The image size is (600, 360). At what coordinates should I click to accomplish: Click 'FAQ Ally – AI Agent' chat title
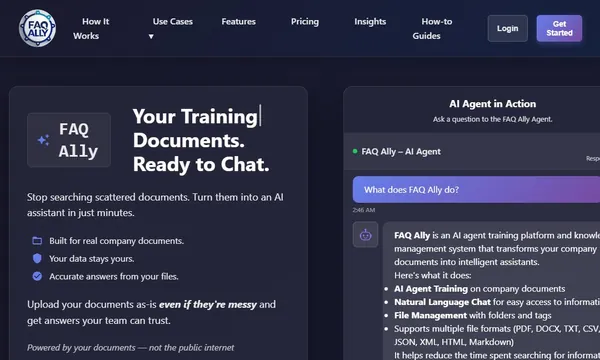[x=401, y=152]
